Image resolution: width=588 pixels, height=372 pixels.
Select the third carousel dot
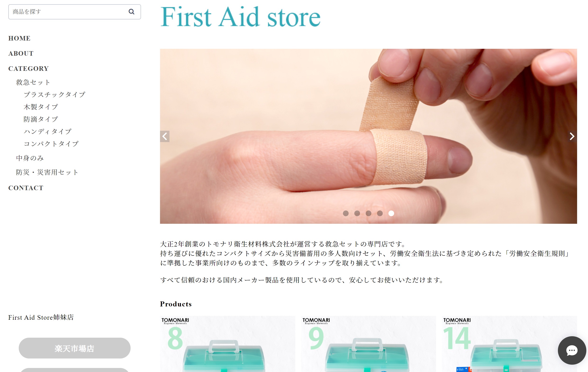click(x=369, y=213)
